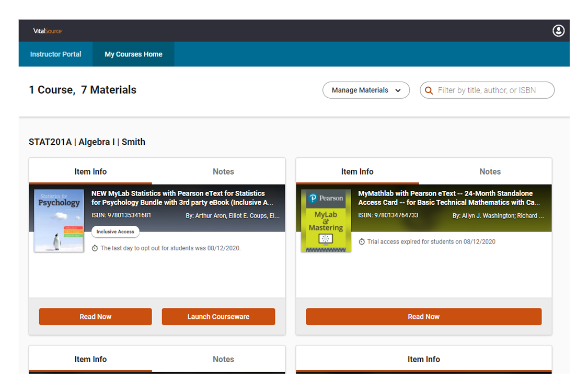Click clock icon beside trial access expired

[362, 241]
